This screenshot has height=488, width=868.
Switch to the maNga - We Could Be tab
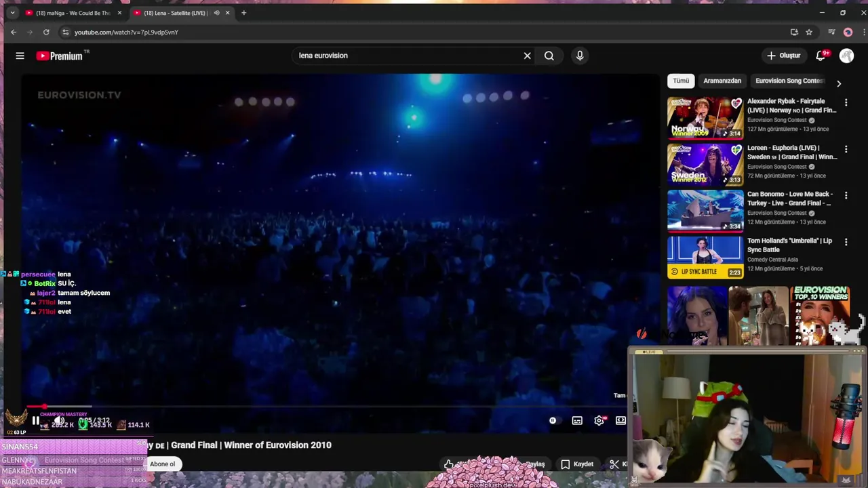73,12
